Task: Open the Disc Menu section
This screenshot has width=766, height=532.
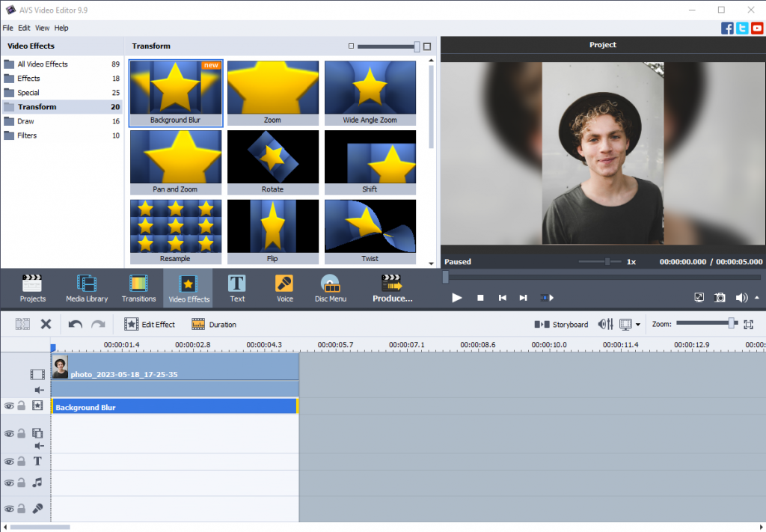Action: pos(330,288)
